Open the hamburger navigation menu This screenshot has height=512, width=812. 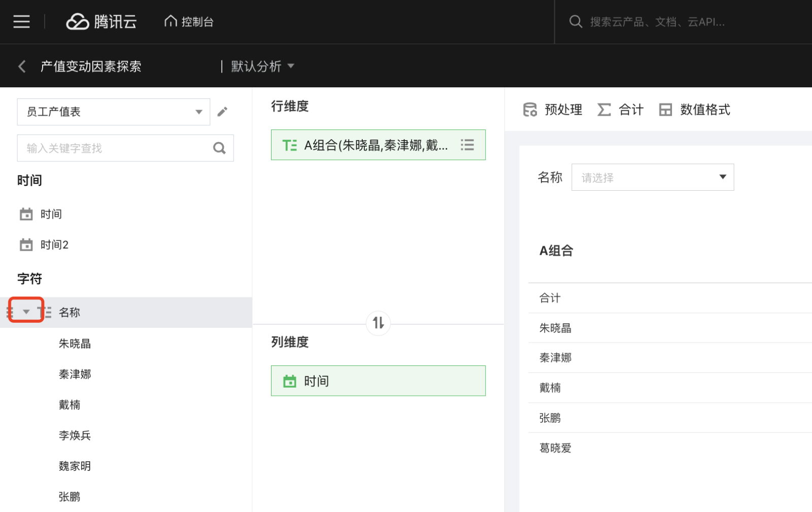pos(21,22)
